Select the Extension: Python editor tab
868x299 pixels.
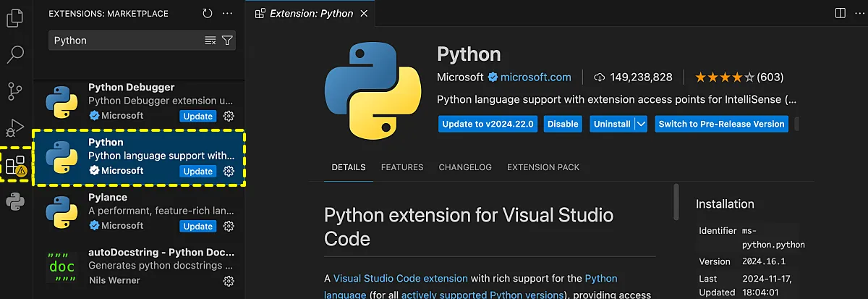pos(311,13)
